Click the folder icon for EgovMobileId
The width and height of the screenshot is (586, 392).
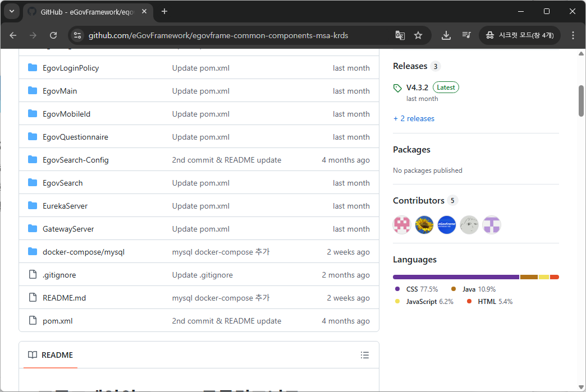coord(33,113)
